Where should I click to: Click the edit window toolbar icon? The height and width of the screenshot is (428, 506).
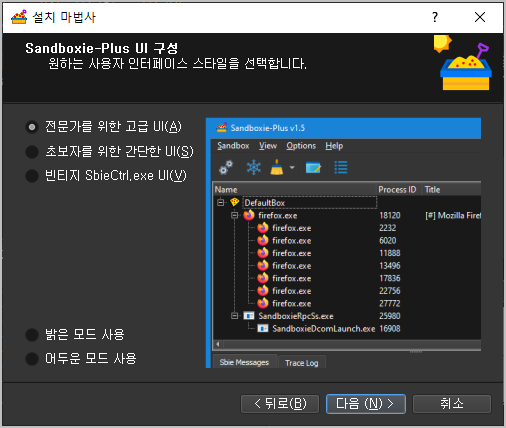pos(313,167)
